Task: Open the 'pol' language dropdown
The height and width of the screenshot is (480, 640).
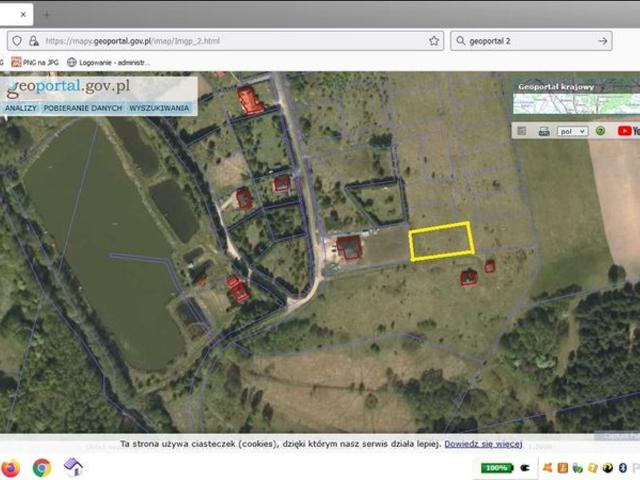Action: point(572,131)
